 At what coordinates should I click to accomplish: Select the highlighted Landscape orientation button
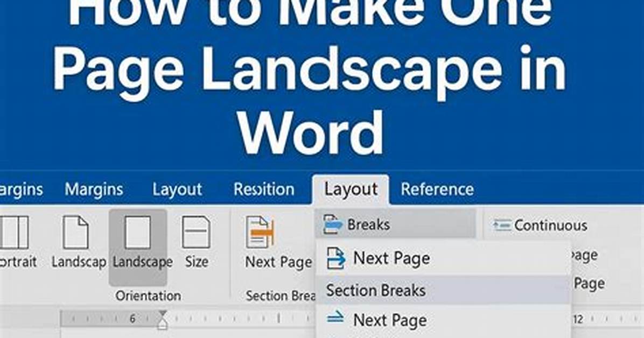[x=138, y=247]
